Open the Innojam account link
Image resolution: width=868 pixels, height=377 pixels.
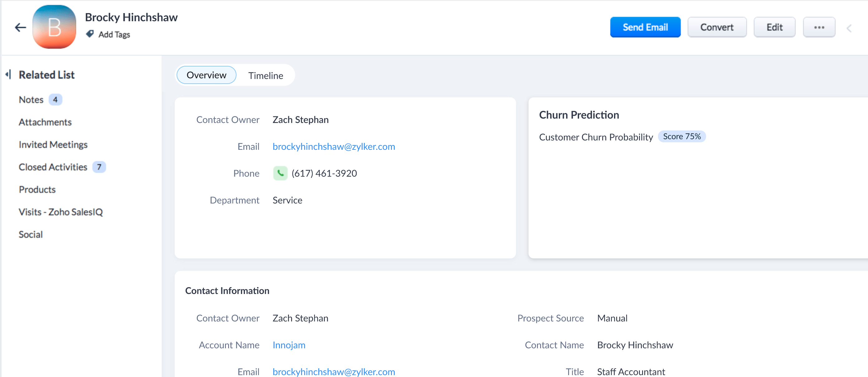click(x=289, y=345)
